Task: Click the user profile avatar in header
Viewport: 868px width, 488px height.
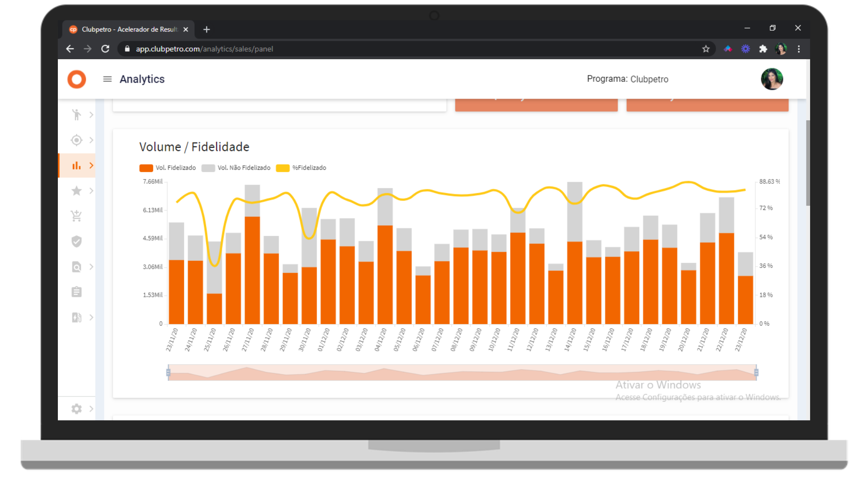Action: (x=771, y=79)
